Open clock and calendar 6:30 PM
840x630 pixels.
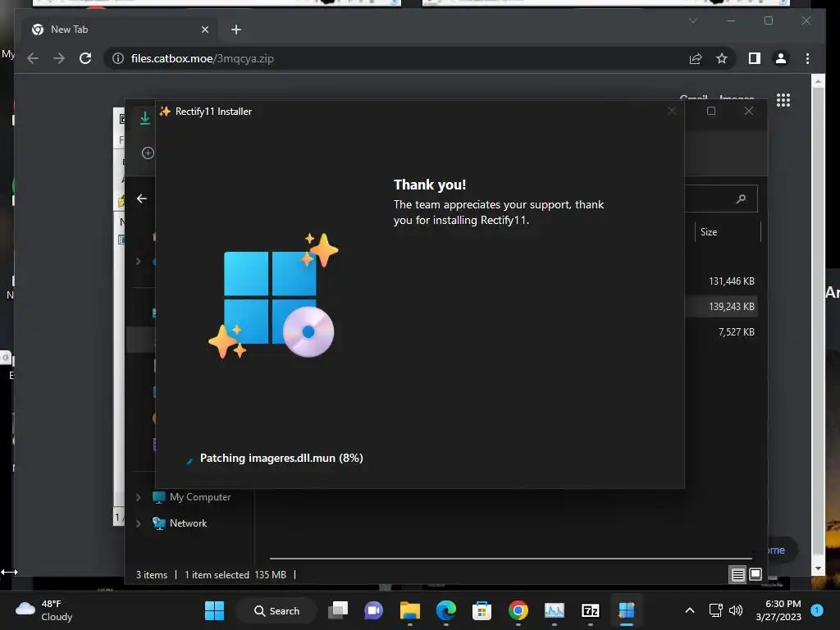tap(778, 610)
